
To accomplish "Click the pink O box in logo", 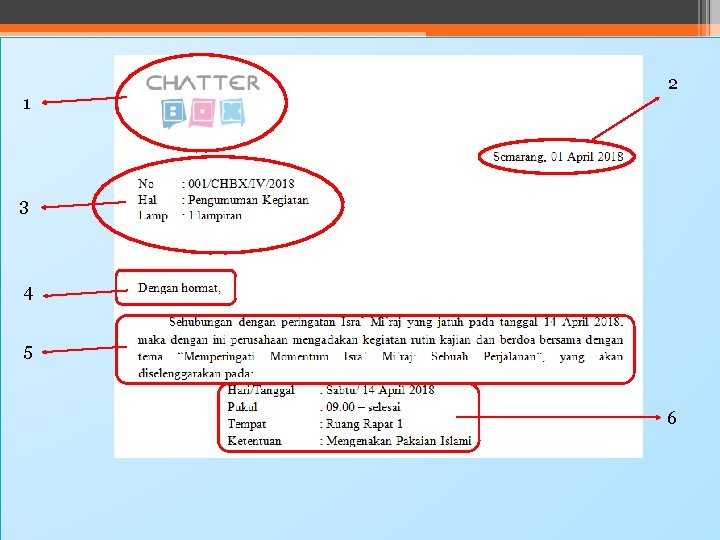I will coord(202,112).
